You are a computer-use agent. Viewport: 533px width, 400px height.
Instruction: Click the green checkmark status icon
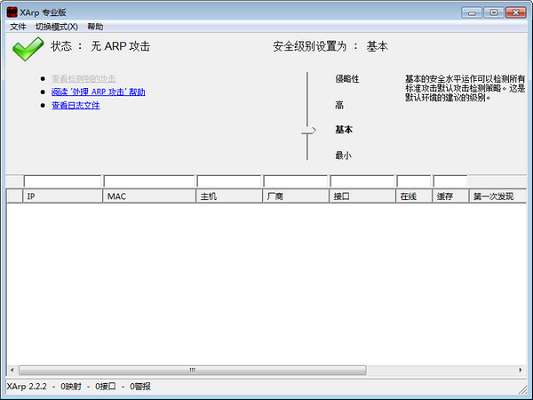[28, 49]
